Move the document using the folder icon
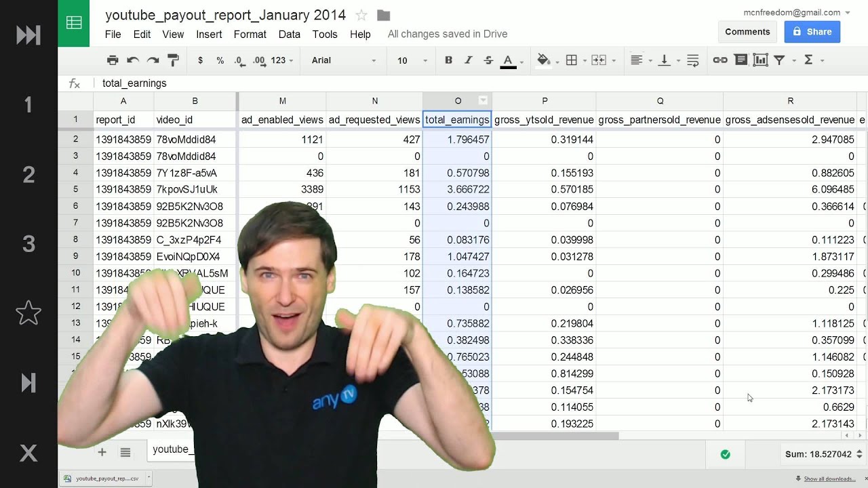Viewport: 868px width, 488px height. pos(383,15)
